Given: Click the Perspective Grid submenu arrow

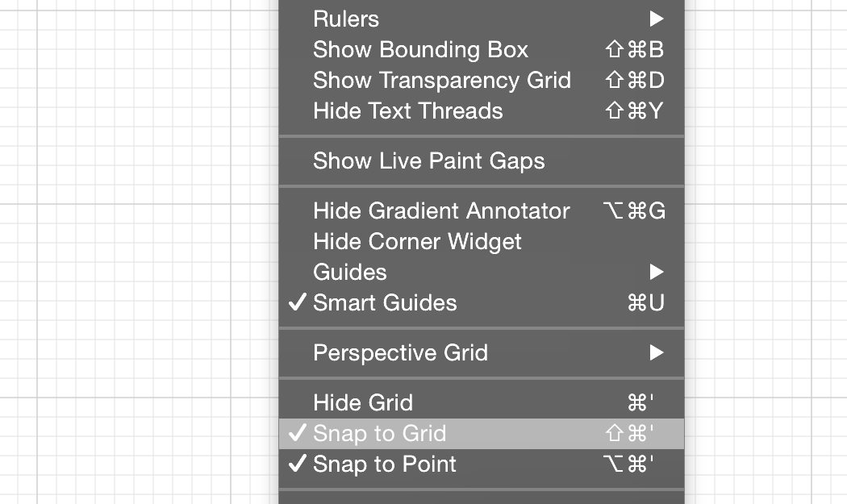Looking at the screenshot, I should click(x=656, y=352).
